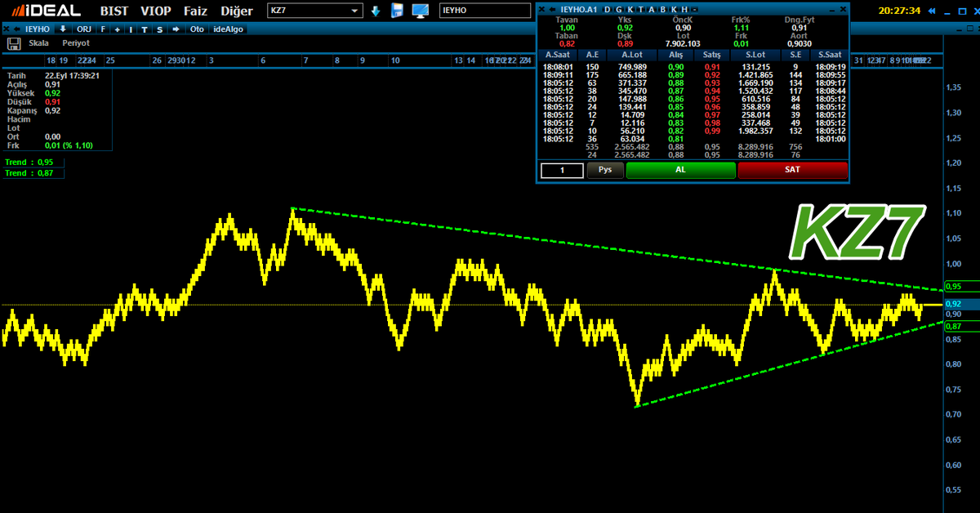Select the best ask price 0,91
The height and width of the screenshot is (513, 980).
click(712, 67)
